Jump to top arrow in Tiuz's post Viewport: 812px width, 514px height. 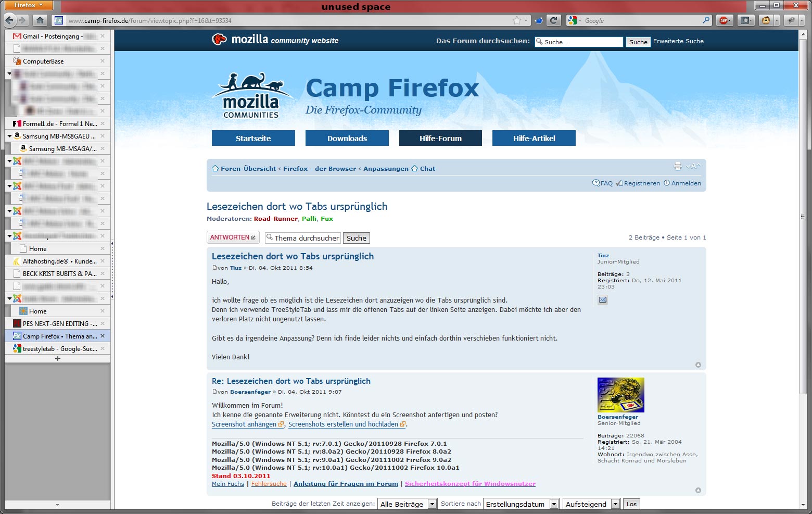tap(698, 365)
